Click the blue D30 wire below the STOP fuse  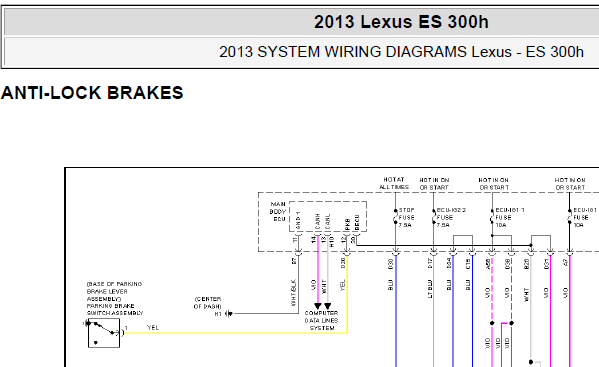[x=396, y=311]
